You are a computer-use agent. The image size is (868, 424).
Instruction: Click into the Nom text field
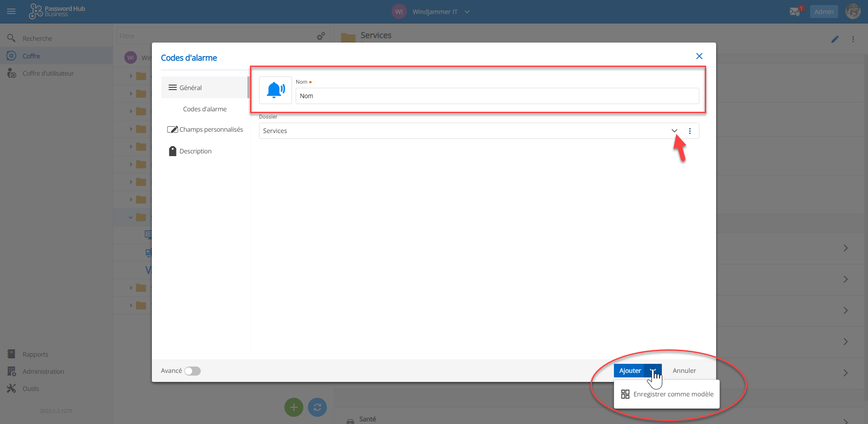497,96
